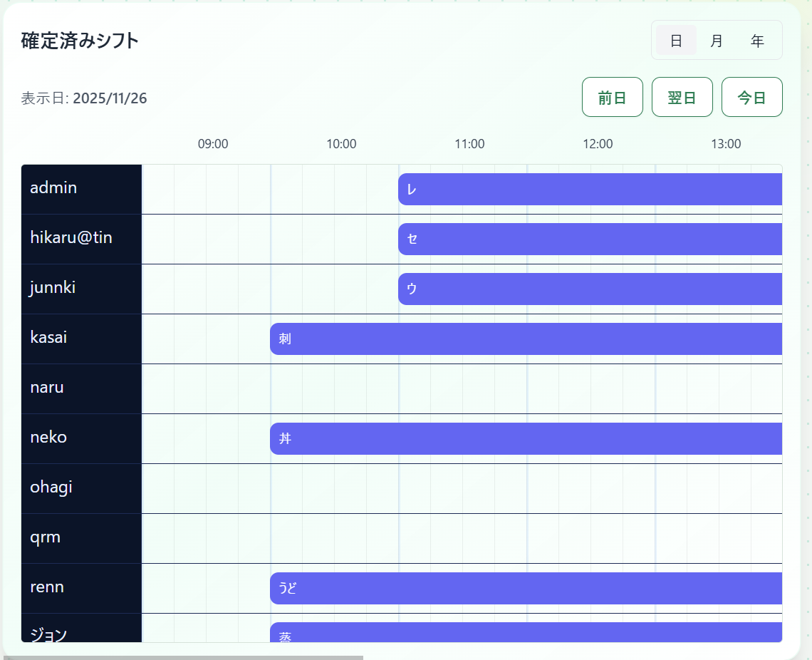Click the 10:00 time header
The width and height of the screenshot is (812, 660).
click(341, 144)
